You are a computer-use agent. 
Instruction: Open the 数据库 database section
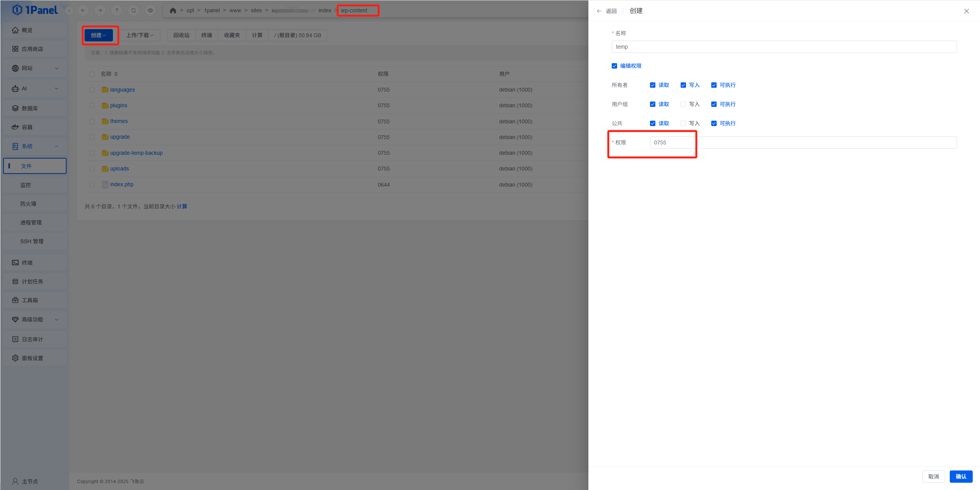[x=29, y=108]
